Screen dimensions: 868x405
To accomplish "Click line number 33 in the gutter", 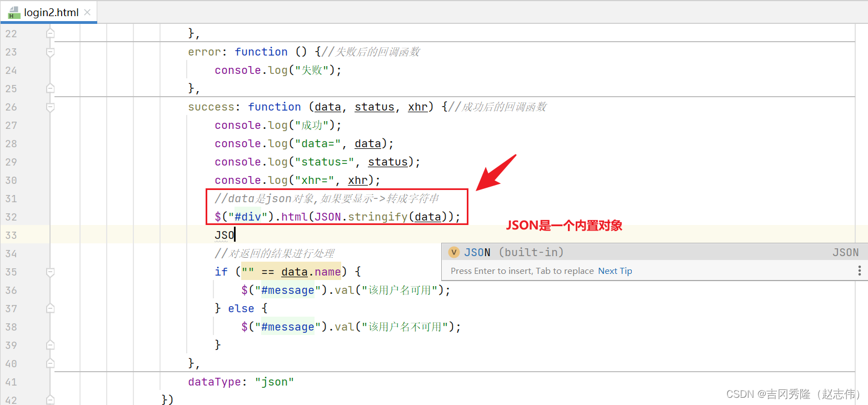I will 11,236.
